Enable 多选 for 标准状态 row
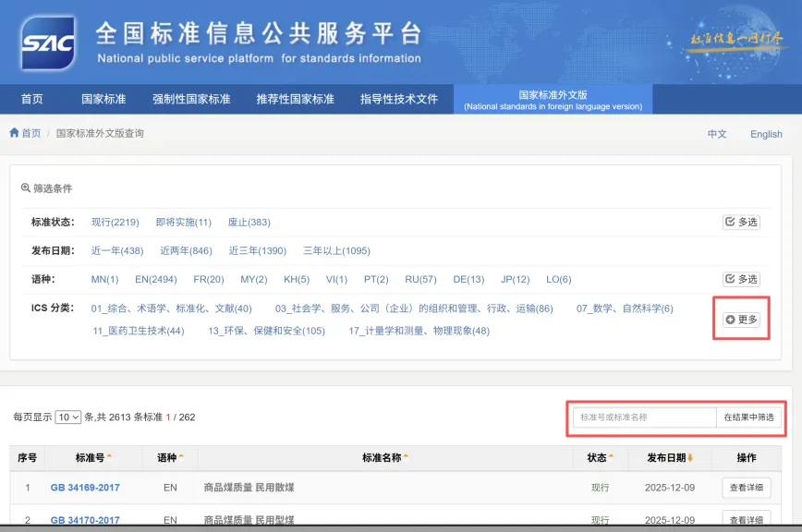Image resolution: width=802 pixels, height=532 pixels. (x=741, y=222)
